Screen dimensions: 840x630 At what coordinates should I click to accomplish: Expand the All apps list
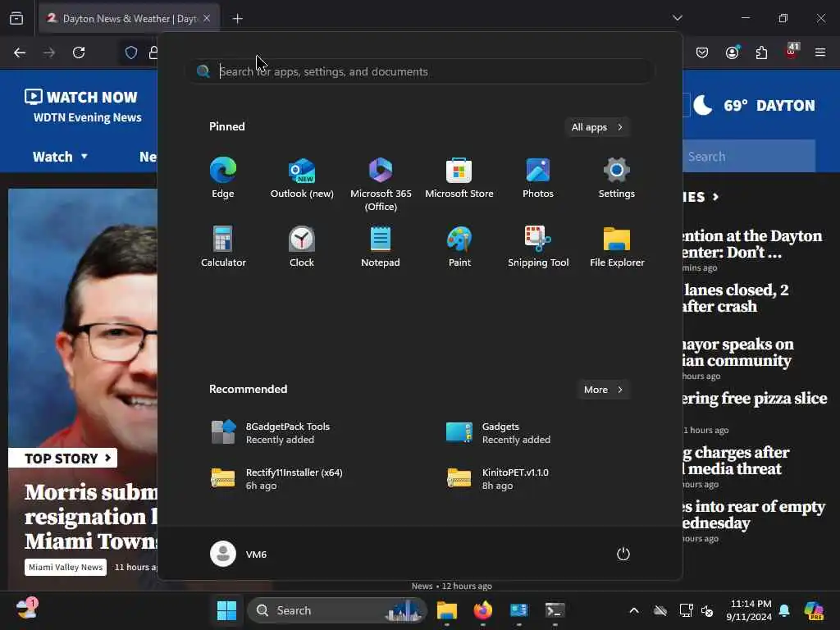[x=597, y=127]
